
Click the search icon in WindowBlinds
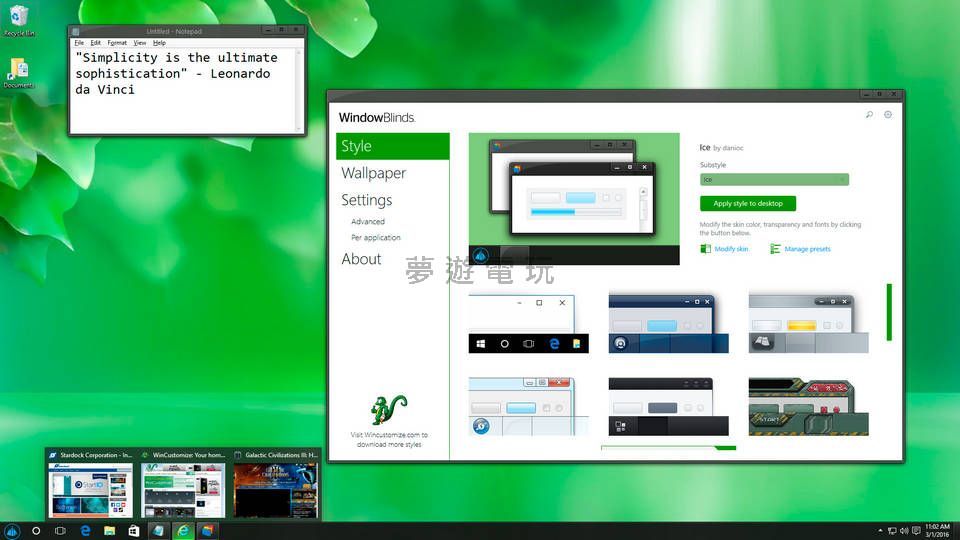pyautogui.click(x=869, y=115)
